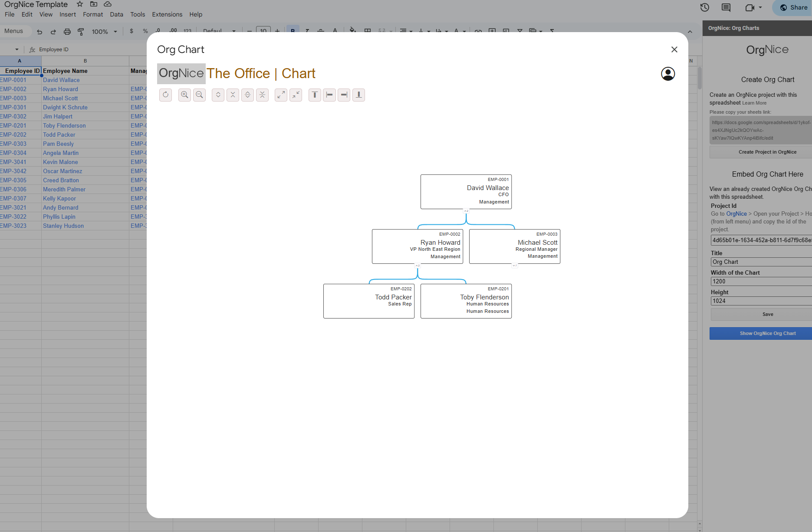
Task: Collapse David Wallace's direct reports
Action: click(x=466, y=210)
